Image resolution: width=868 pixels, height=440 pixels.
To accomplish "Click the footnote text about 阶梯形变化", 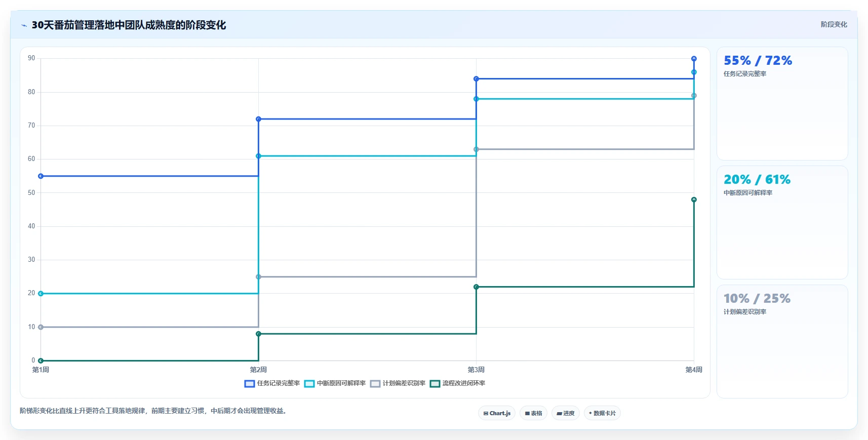I will click(x=154, y=411).
